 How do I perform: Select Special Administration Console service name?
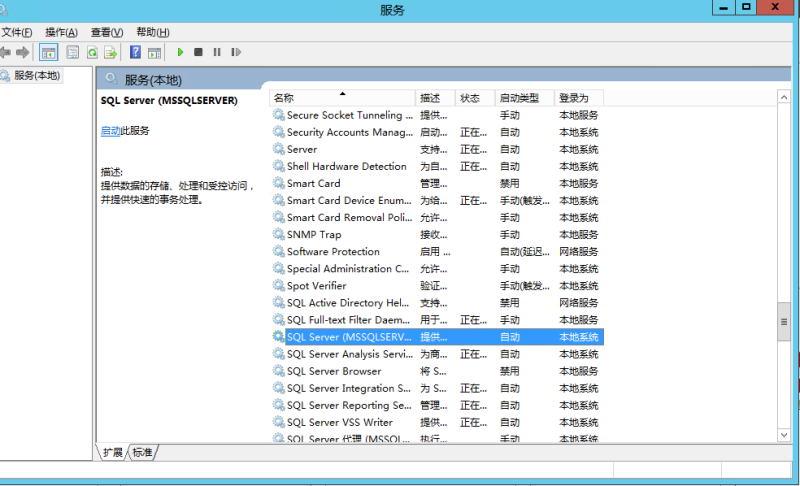348,269
